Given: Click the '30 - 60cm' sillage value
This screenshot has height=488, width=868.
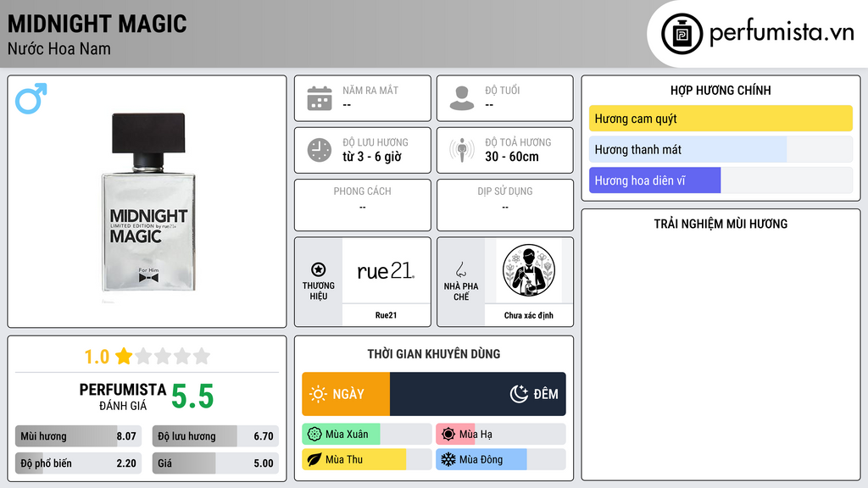Looking at the screenshot, I should click(511, 157).
